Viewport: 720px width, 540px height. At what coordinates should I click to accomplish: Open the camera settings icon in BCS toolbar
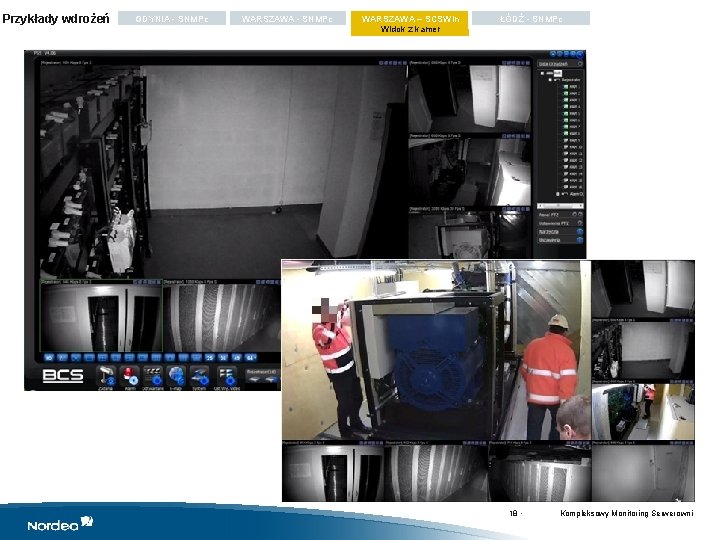(106, 376)
